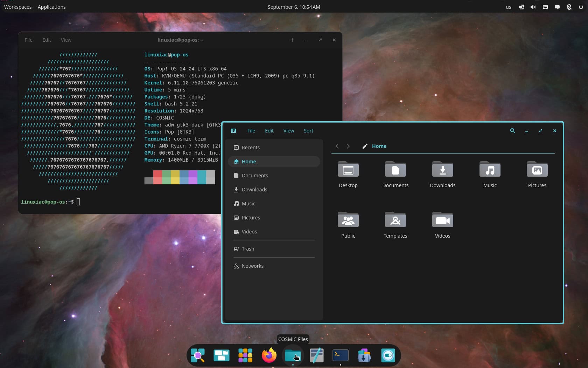
Task: Open the Edit menu in COSMIC Files
Action: (x=269, y=131)
